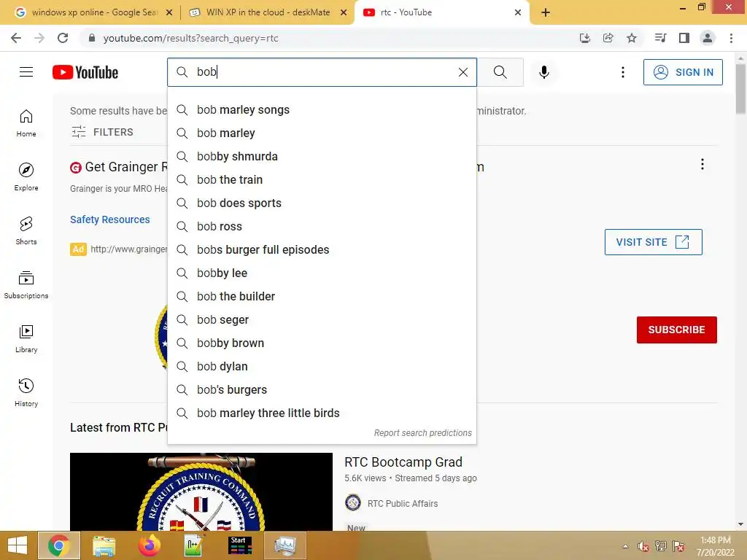Choose suggestion bobby brown

coord(322,343)
